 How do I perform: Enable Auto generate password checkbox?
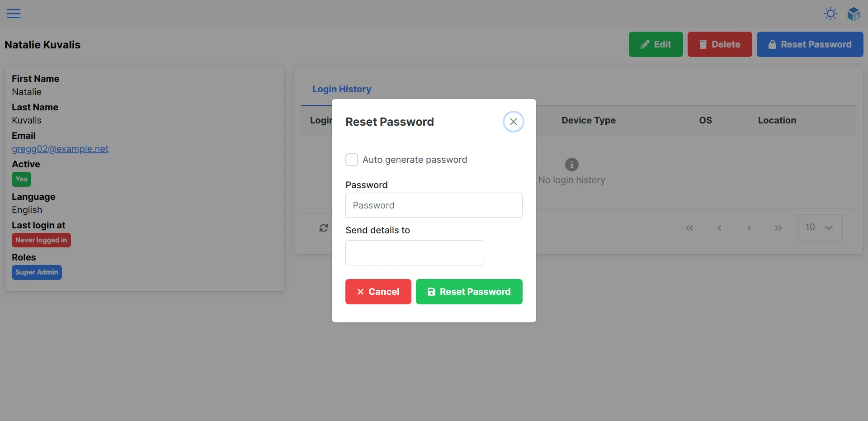pos(352,160)
